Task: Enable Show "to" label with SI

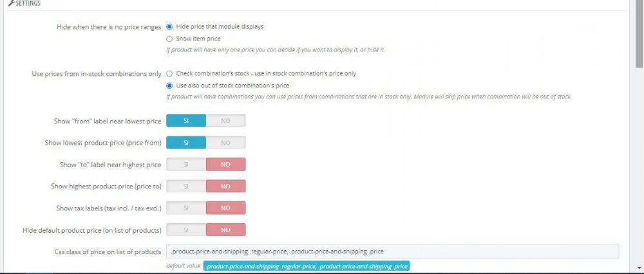Action: (x=186, y=165)
